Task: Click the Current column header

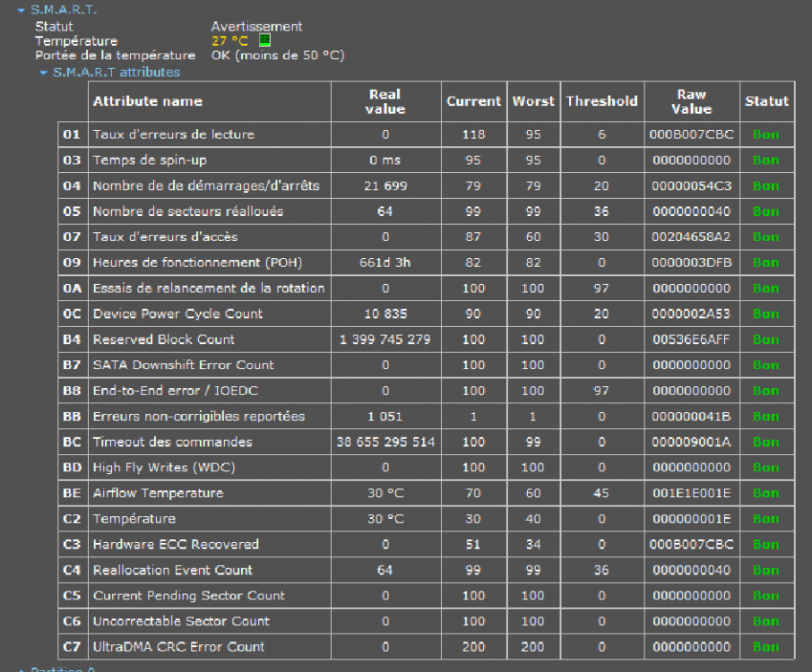Action: pyautogui.click(x=474, y=101)
